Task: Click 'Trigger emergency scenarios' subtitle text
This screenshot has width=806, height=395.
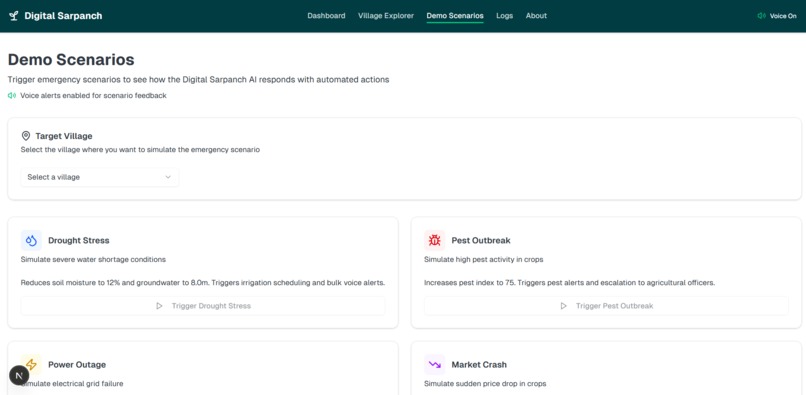Action: point(198,80)
